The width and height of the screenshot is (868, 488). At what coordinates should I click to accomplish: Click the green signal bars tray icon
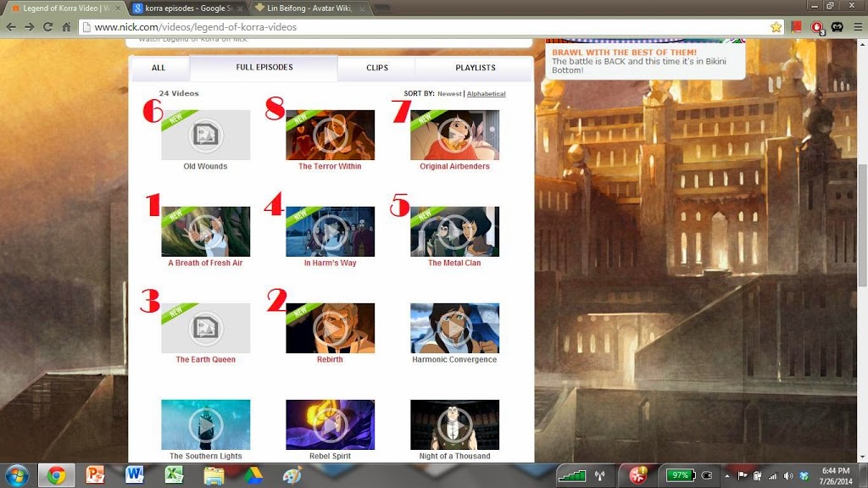[571, 475]
